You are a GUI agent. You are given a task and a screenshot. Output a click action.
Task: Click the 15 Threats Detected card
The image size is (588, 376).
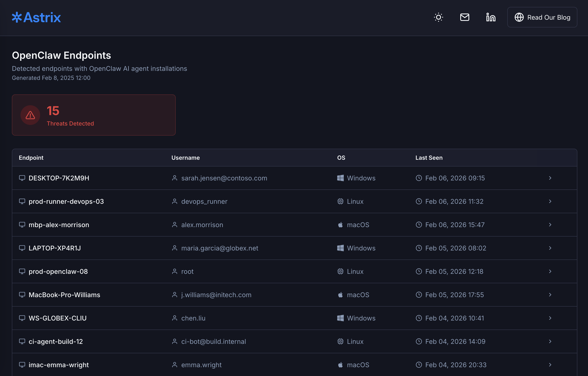[94, 115]
